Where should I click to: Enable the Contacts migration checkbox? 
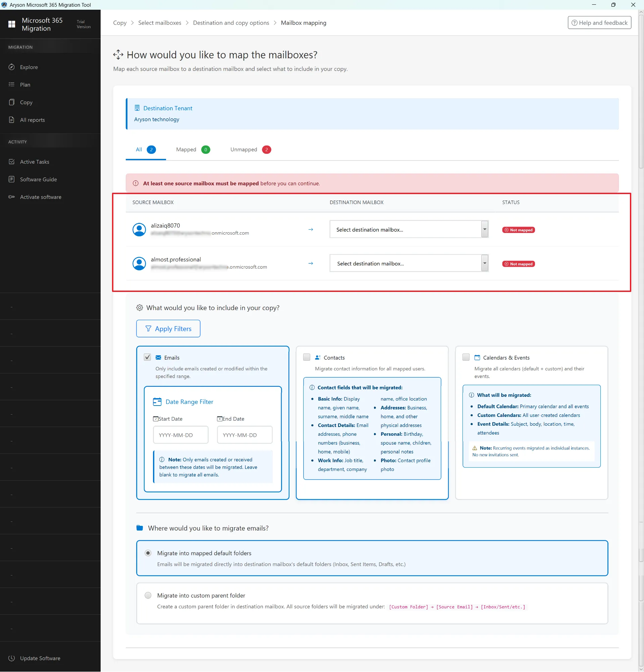point(306,357)
